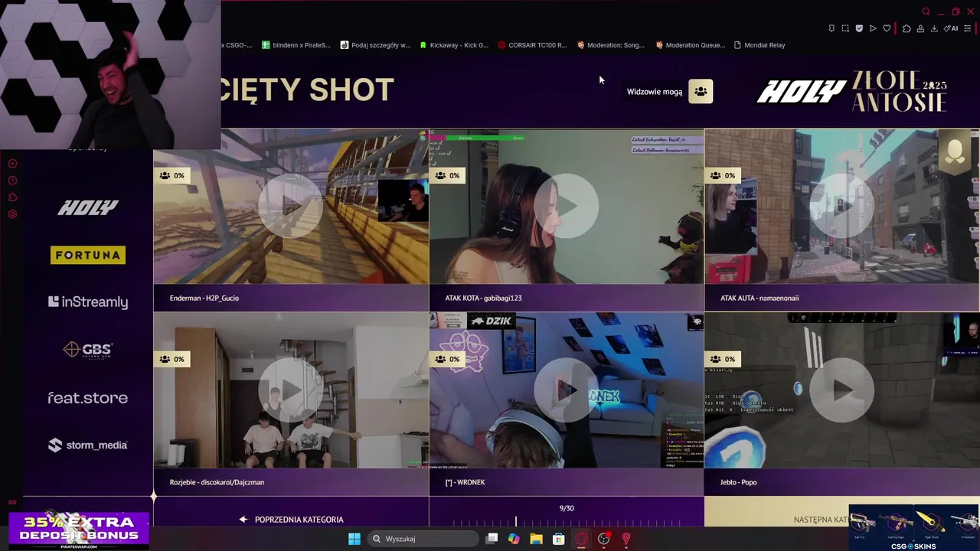
Task: Switch to Opera GX on the taskbar
Action: pyautogui.click(x=581, y=539)
